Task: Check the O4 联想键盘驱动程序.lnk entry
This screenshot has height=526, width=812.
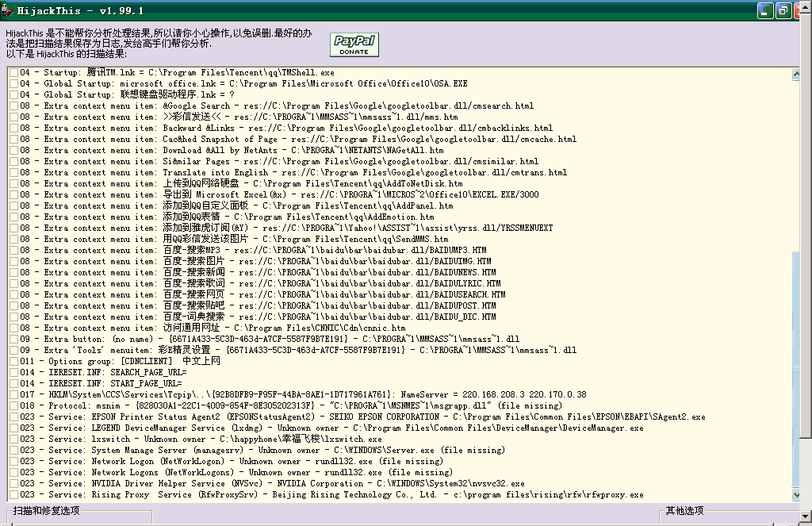Action: [x=14, y=95]
